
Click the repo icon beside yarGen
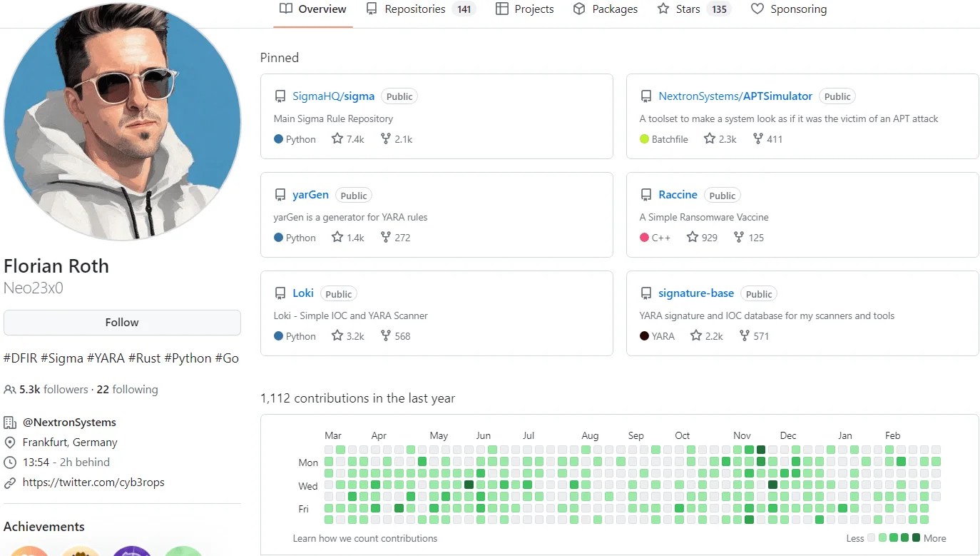[x=280, y=195]
